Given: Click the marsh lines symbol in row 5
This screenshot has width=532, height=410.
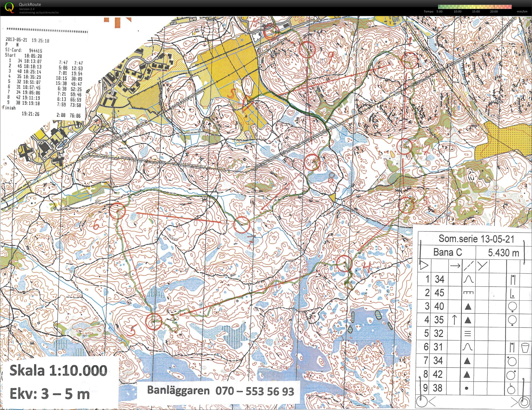Looking at the screenshot, I should (467, 334).
